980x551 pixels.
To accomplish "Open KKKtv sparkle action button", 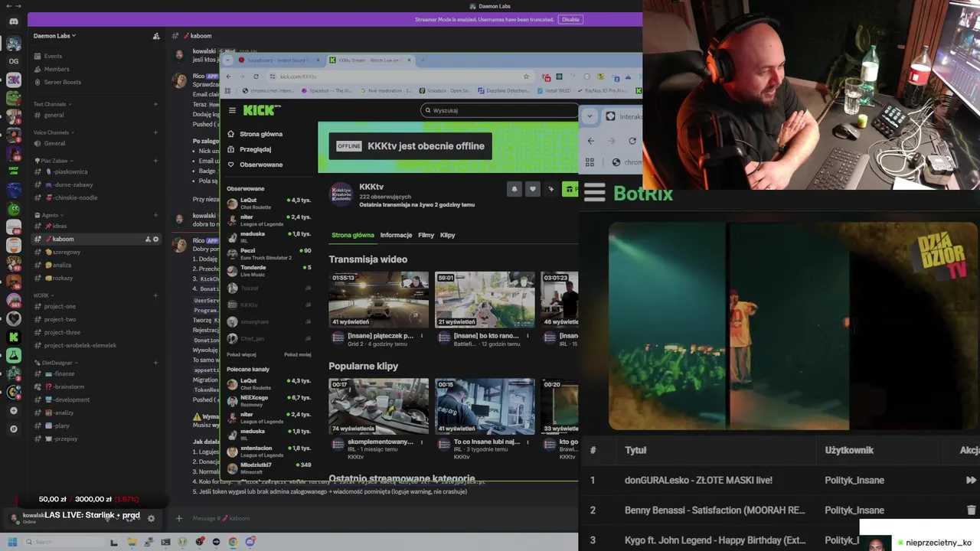I will pos(551,189).
